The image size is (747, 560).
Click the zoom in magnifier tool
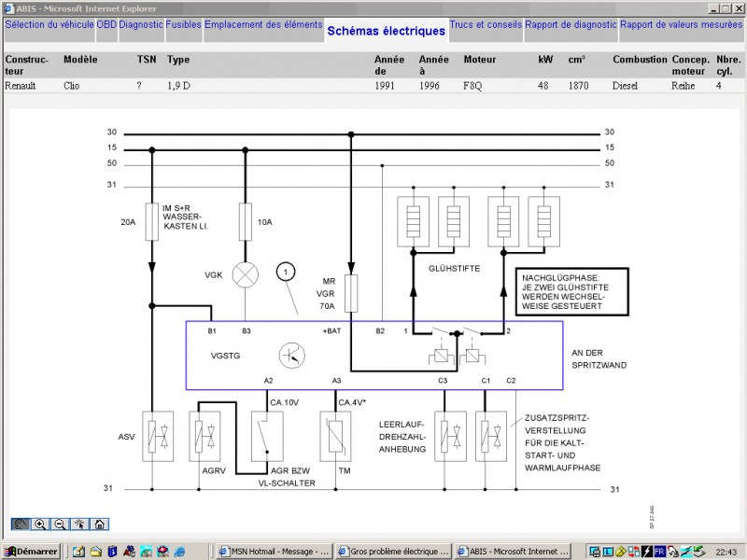[x=40, y=525]
